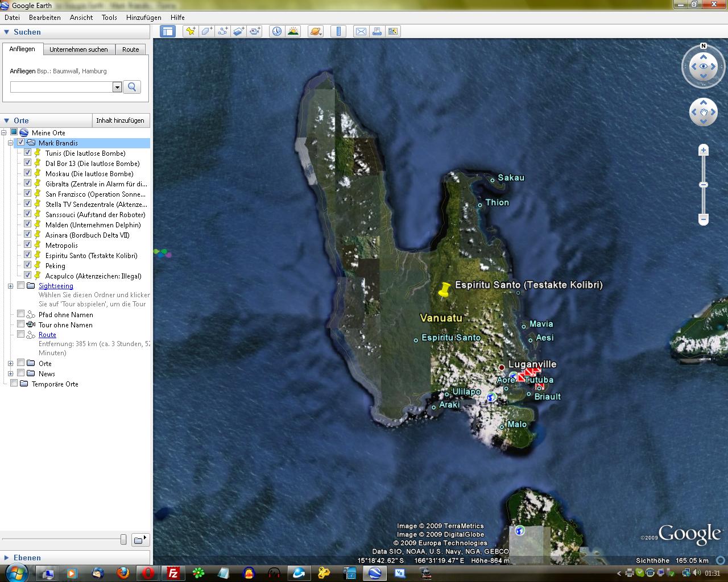
Task: Adjust the places opacity slider handle
Action: click(123, 539)
